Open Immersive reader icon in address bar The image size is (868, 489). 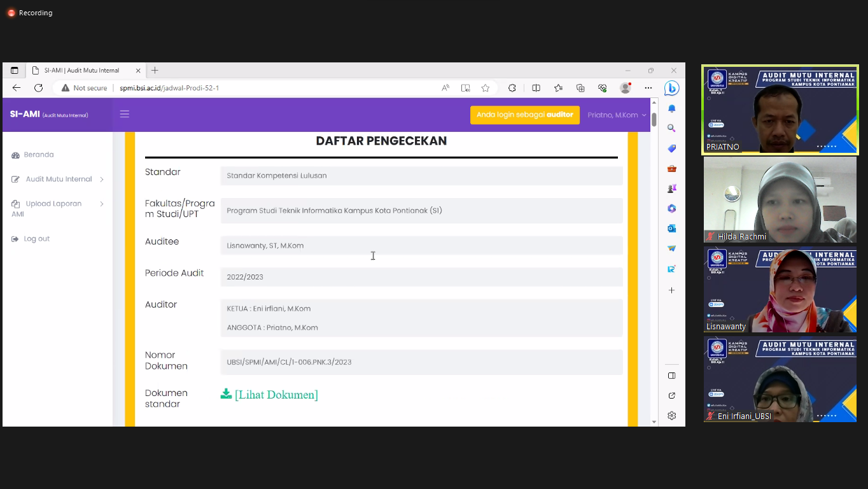click(466, 88)
